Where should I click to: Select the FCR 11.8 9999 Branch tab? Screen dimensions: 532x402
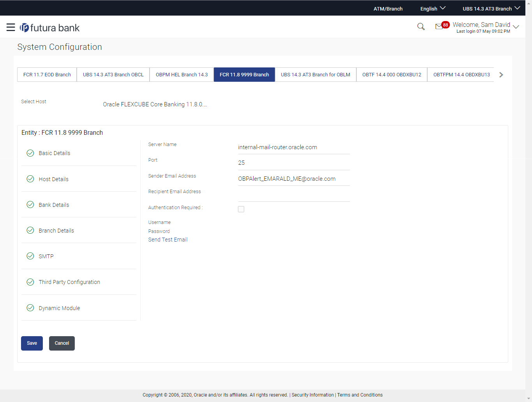pos(244,75)
